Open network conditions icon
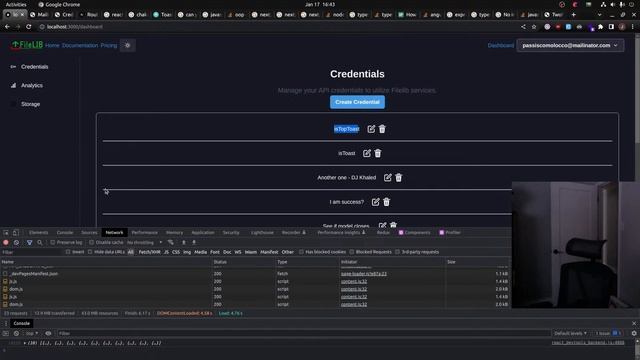640x360 pixels. point(171,242)
